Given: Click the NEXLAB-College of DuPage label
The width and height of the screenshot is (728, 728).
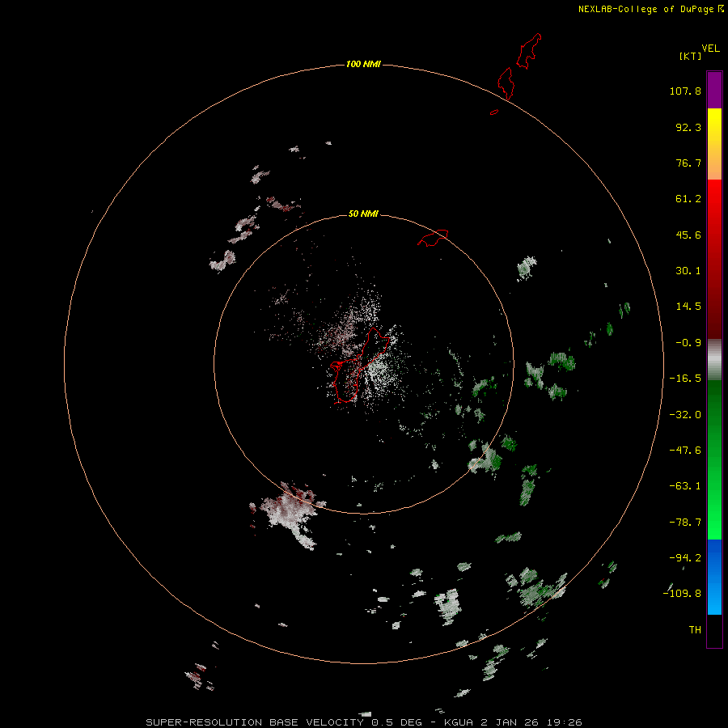Looking at the screenshot, I should click(650, 9).
